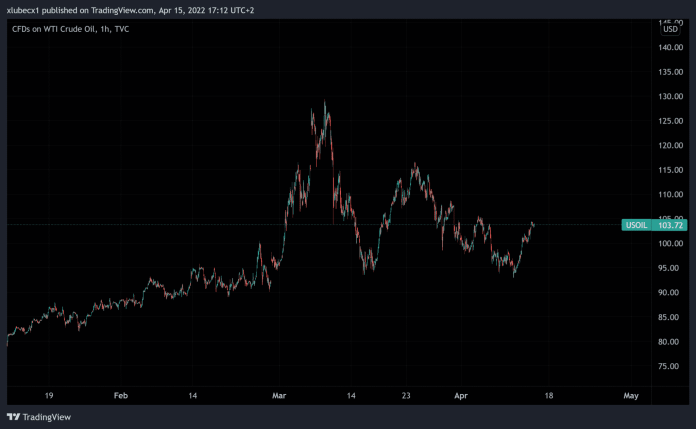Click the 103.72 current price label
696x429 pixels.
coord(672,225)
